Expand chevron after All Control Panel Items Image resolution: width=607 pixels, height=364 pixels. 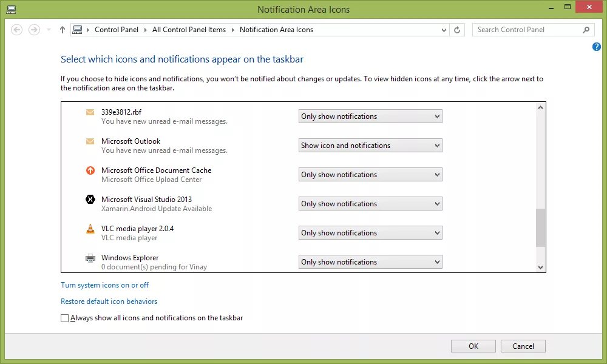coord(232,30)
